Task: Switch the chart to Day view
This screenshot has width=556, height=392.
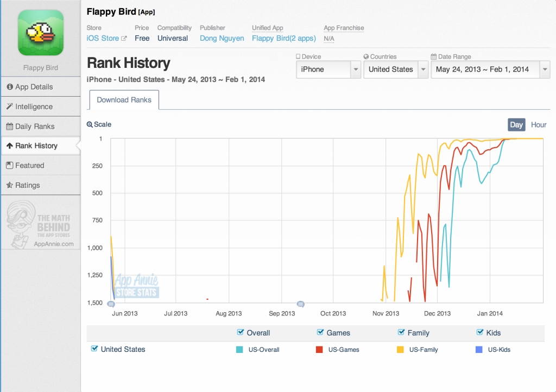Action: [516, 125]
